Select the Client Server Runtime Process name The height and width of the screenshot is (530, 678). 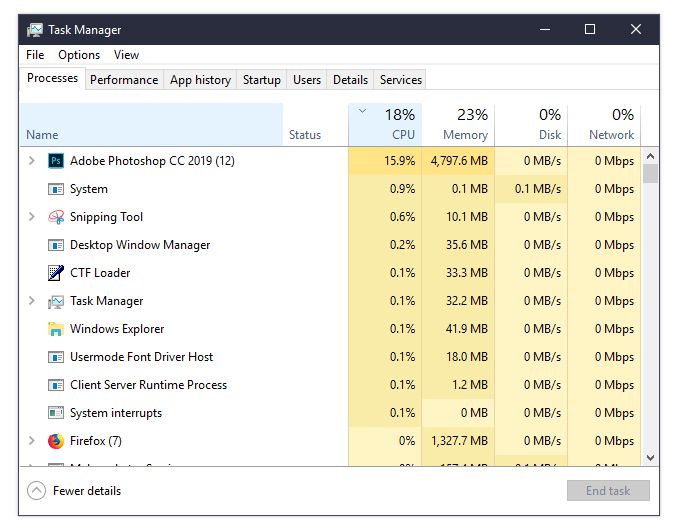(x=148, y=385)
